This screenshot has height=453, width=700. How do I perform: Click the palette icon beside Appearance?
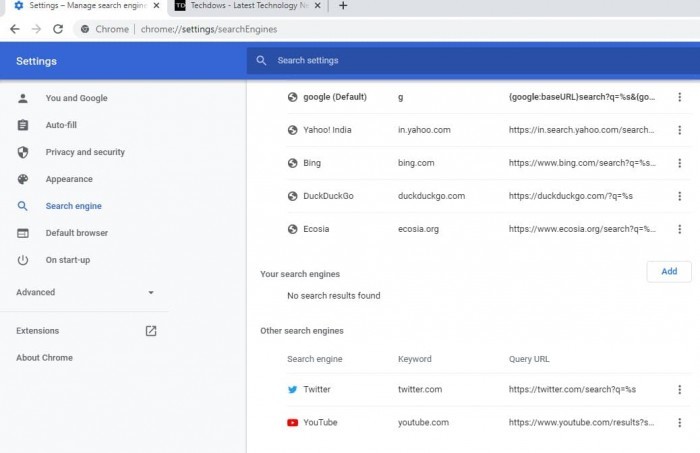tap(23, 179)
